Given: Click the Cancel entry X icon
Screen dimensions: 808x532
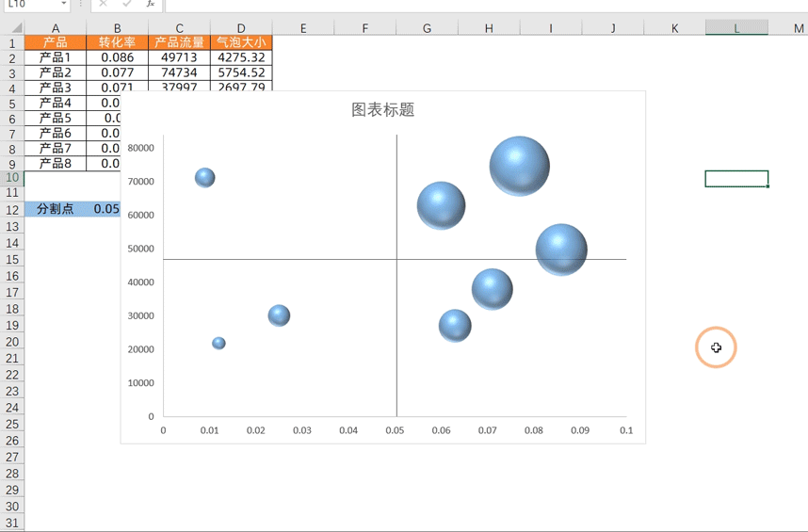Looking at the screenshot, I should (x=104, y=5).
